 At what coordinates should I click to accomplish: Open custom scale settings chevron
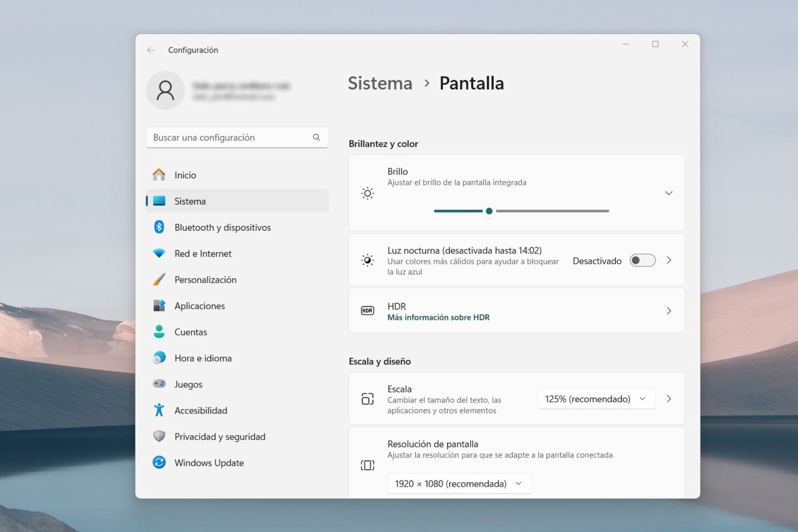click(x=669, y=399)
